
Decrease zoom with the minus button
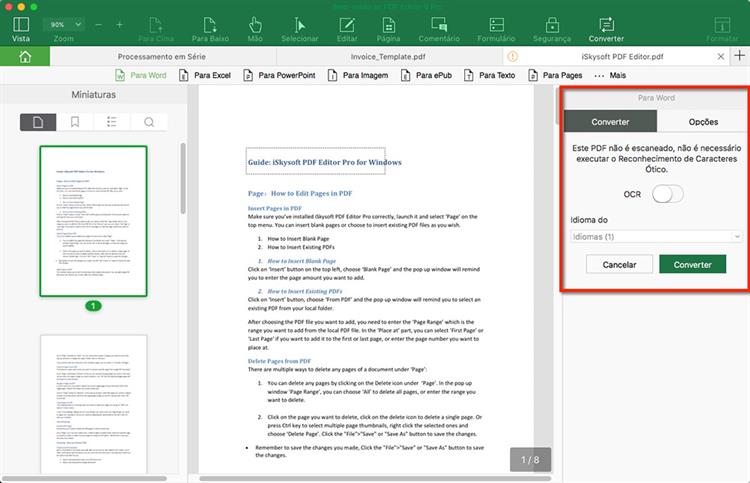98,24
